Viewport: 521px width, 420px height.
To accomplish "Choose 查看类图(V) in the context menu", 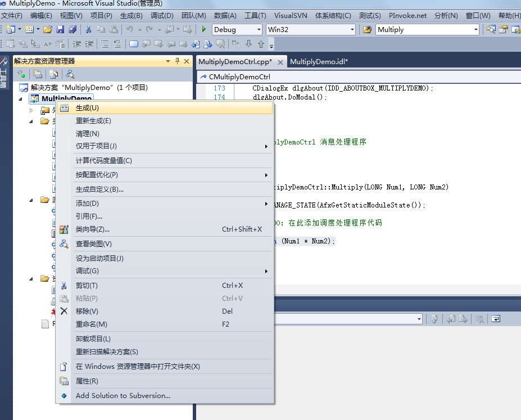I will click(165, 244).
